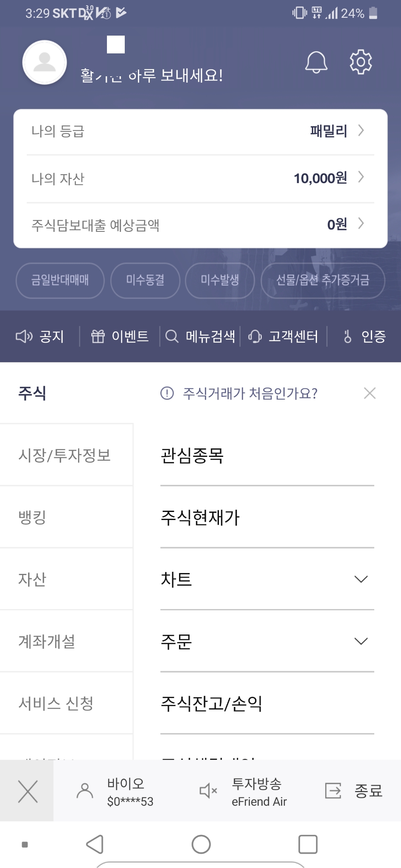This screenshot has width=401, height=868.
Task: Select 시장/투자정보 in the side menu
Action: [x=64, y=455]
